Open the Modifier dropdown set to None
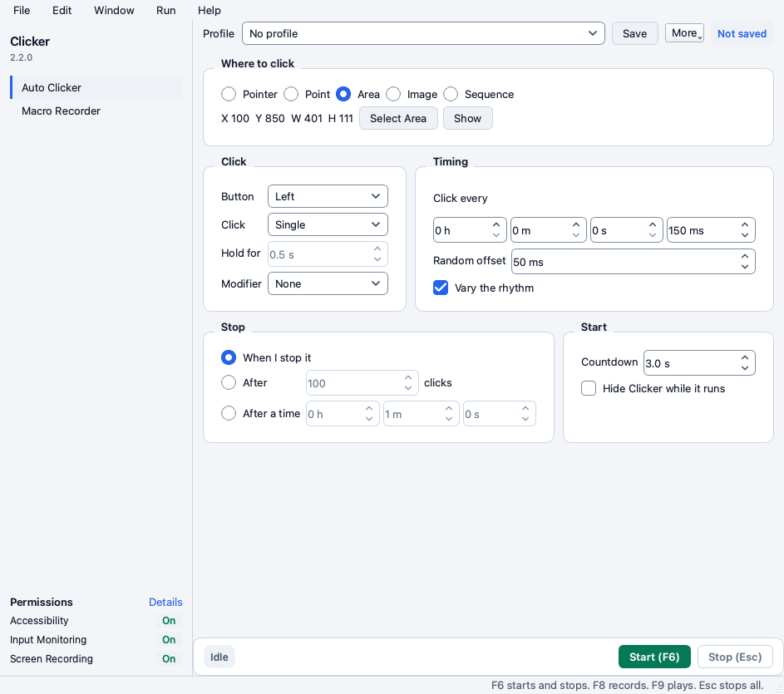Viewport: 784px width, 694px height. click(x=328, y=283)
